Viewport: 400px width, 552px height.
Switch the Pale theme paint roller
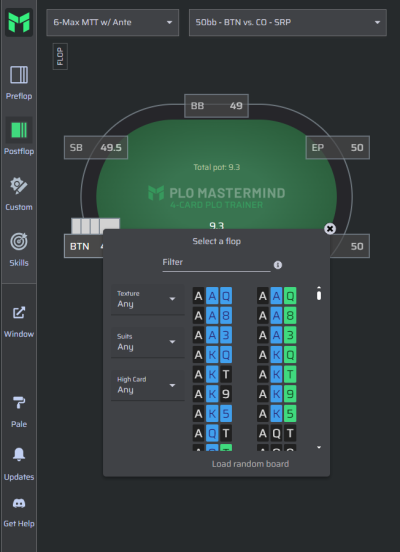click(19, 412)
